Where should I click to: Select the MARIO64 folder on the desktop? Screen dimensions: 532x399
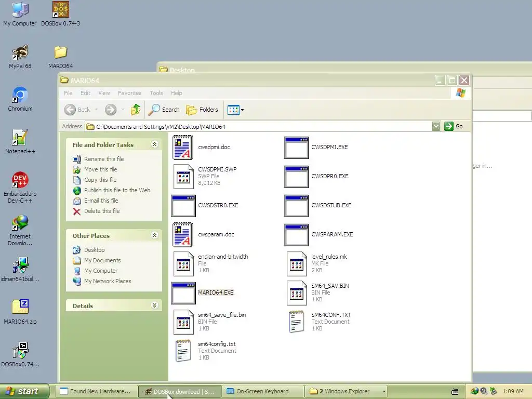point(60,57)
